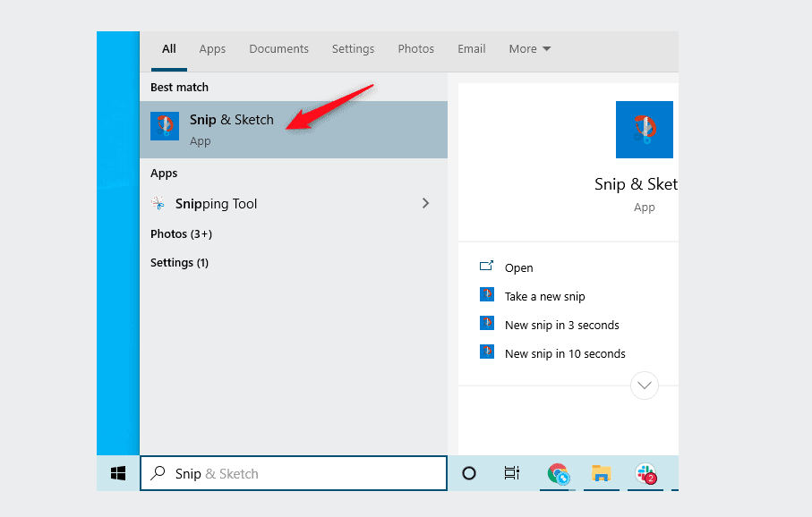Image resolution: width=812 pixels, height=517 pixels.
Task: Open Slack from the taskbar
Action: coord(645,473)
